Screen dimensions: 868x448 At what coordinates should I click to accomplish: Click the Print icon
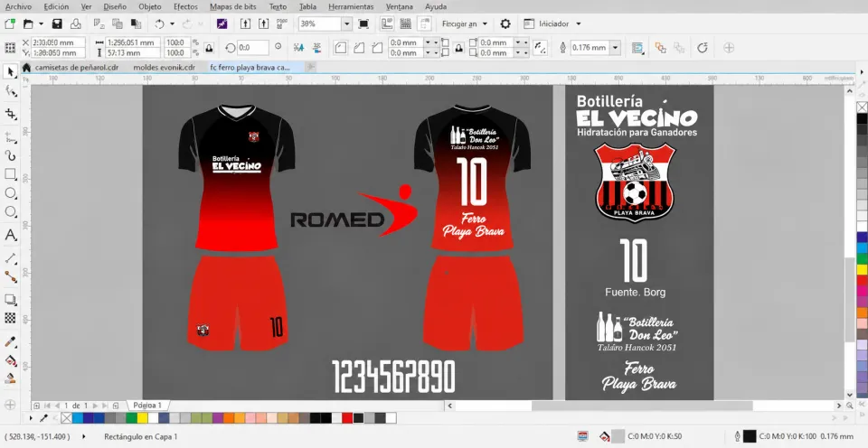tap(76, 23)
